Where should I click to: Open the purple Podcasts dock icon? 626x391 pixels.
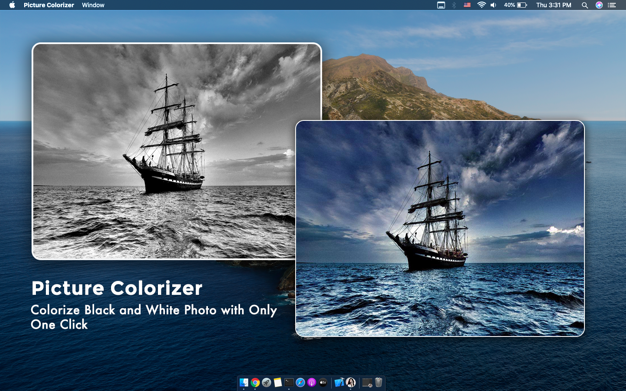[x=311, y=382]
